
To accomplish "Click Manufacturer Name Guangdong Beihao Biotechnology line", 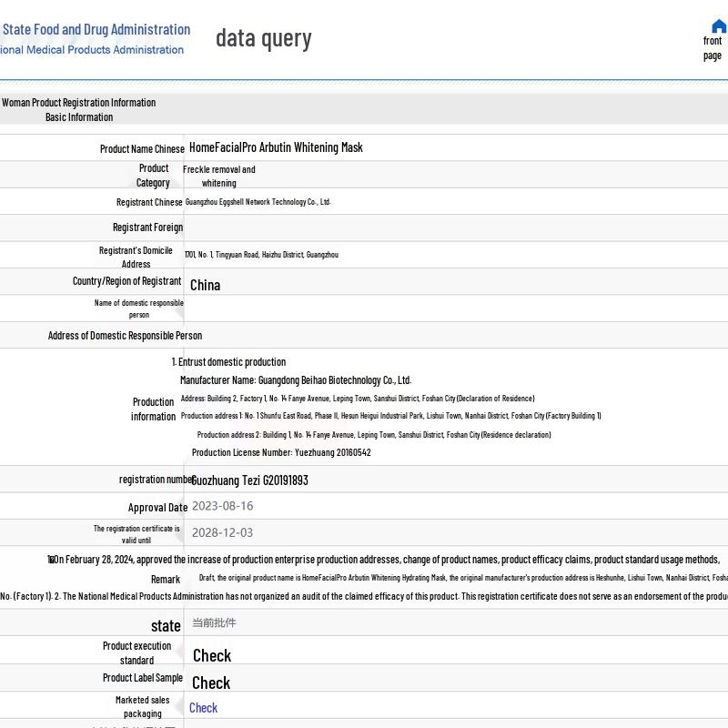I will coord(296,380).
